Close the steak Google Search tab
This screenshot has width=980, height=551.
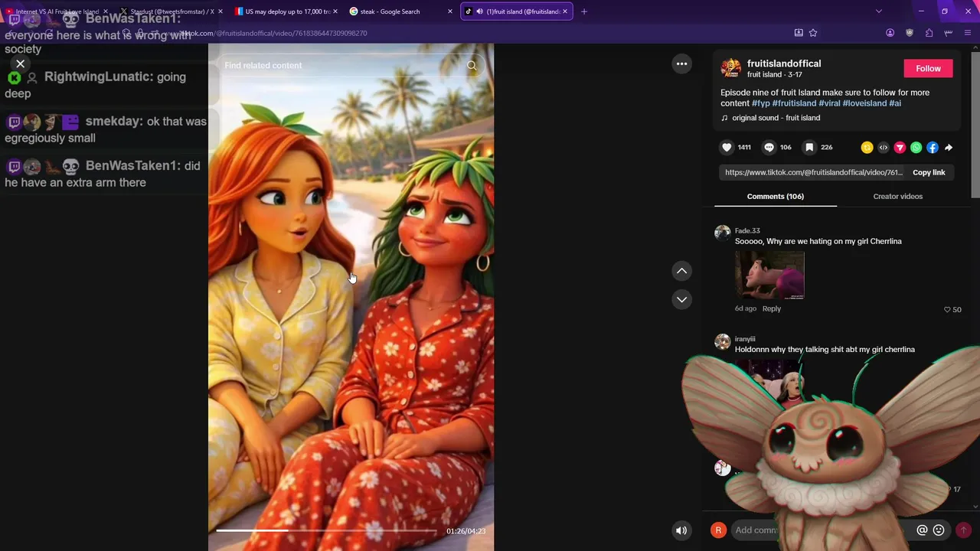[x=450, y=11]
